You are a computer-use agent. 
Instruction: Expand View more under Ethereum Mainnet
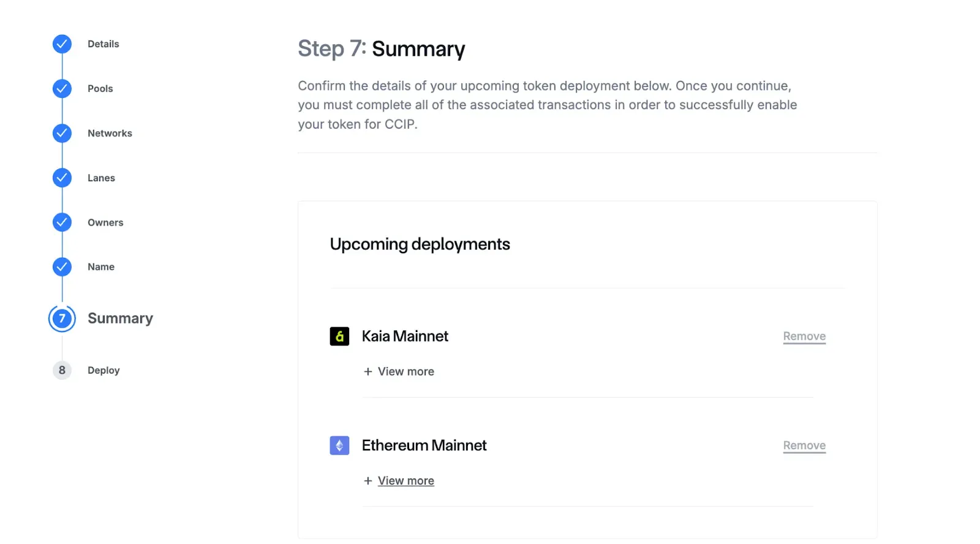pos(405,481)
